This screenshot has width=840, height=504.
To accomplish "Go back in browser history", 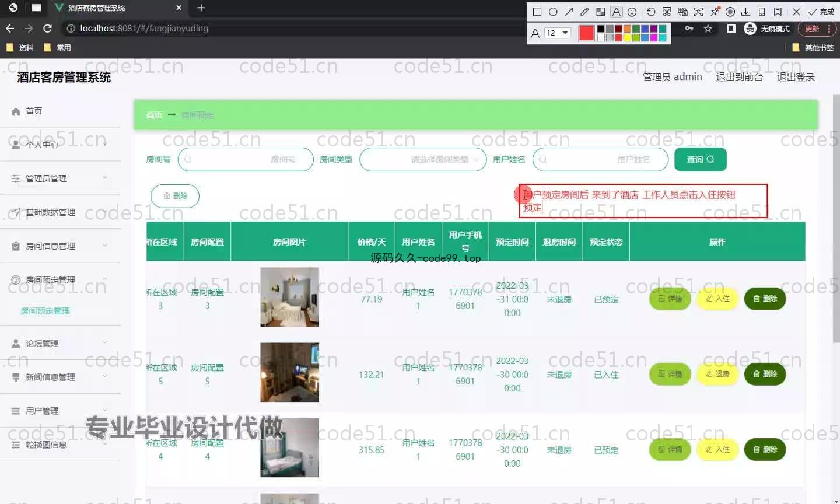I will [x=10, y=28].
